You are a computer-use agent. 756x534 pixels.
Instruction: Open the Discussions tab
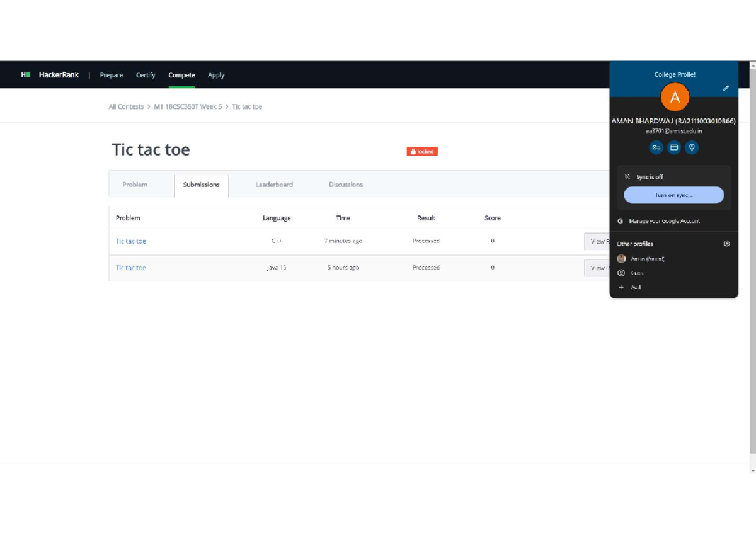coord(346,185)
